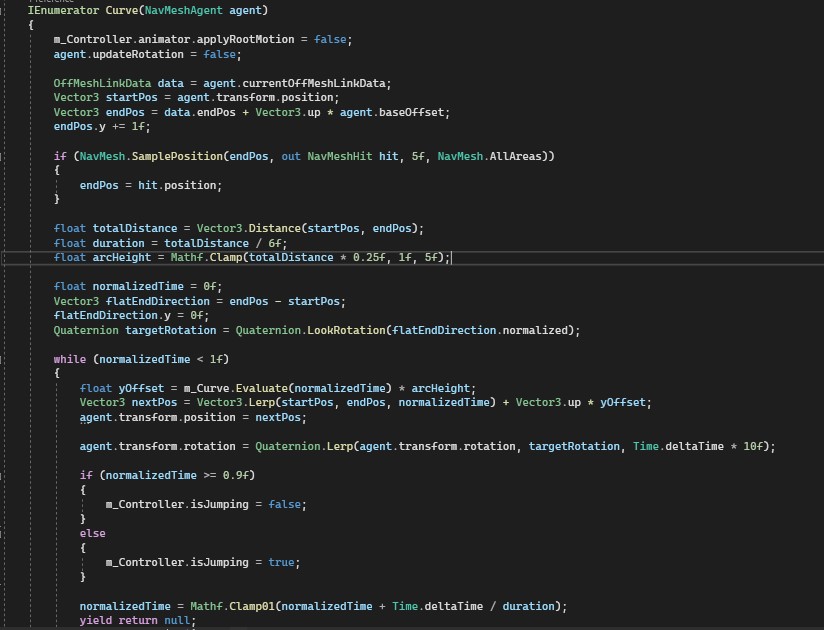This screenshot has height=630, width=824.
Task: Click targetRotation in the Quaternion declaration
Action: 170,330
